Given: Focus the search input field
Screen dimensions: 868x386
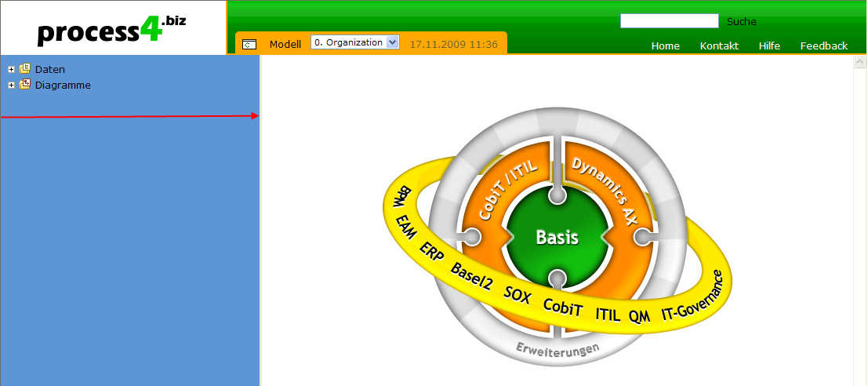Looking at the screenshot, I should 670,21.
